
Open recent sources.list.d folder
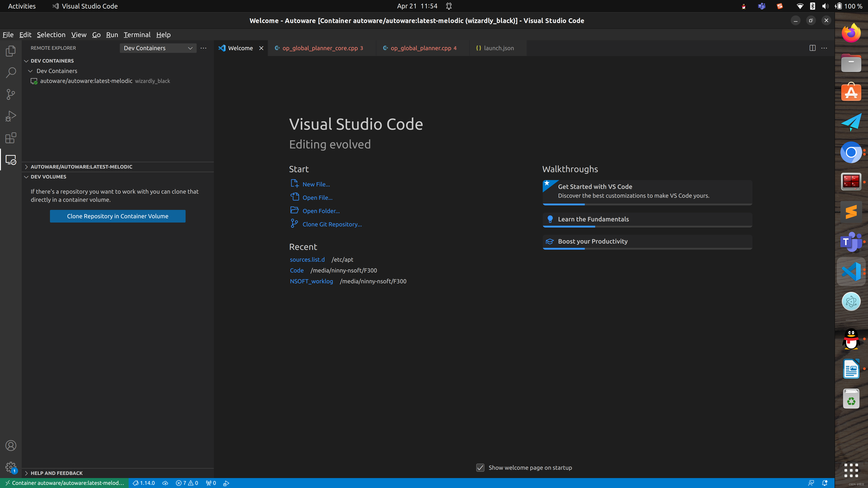(307, 260)
